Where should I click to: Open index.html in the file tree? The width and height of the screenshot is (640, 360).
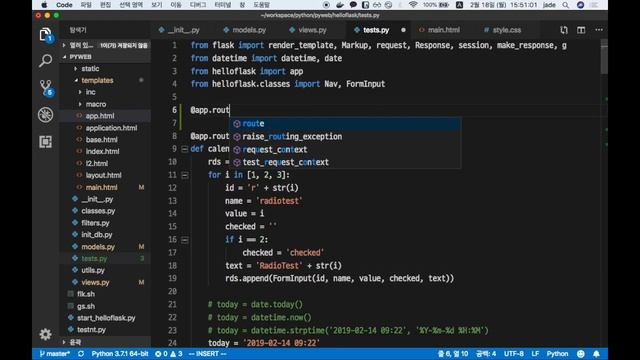click(102, 151)
